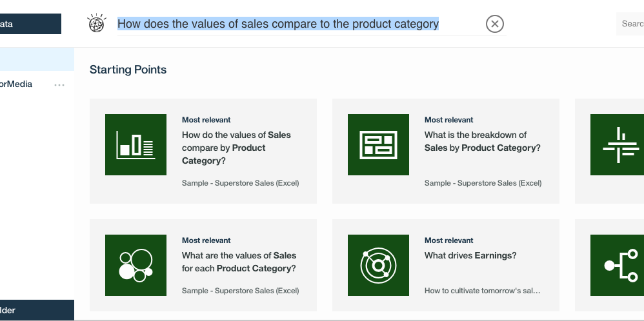This screenshot has width=644, height=321.
Task: Click the Search box at top right
Action: (x=630, y=24)
